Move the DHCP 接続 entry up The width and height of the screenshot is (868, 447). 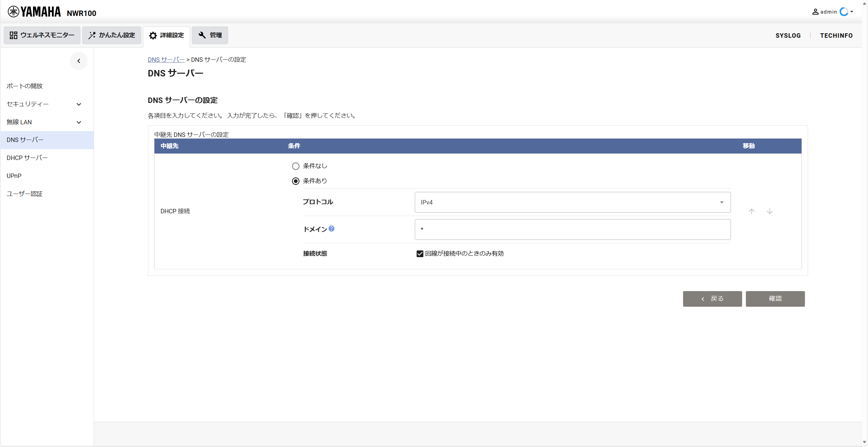(752, 211)
